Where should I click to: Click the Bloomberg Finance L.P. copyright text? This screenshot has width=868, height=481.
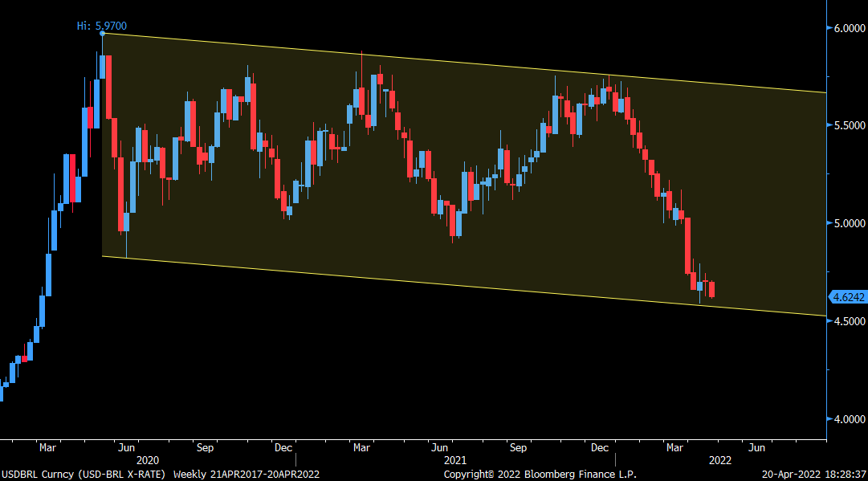pos(540,475)
